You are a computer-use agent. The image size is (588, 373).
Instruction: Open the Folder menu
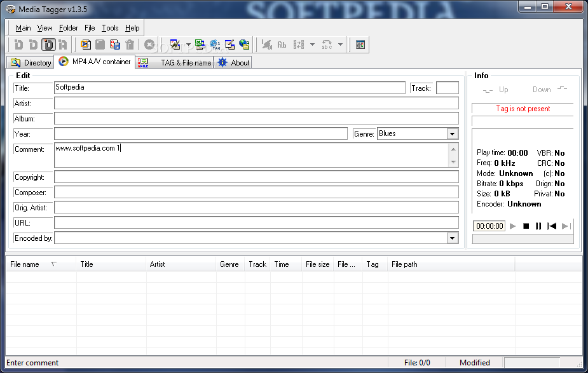(68, 28)
